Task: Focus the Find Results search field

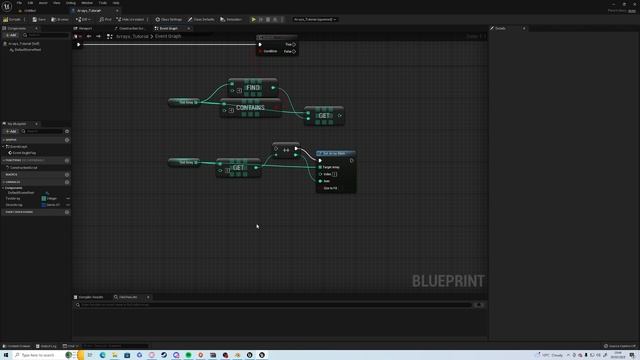Action: coord(273,305)
